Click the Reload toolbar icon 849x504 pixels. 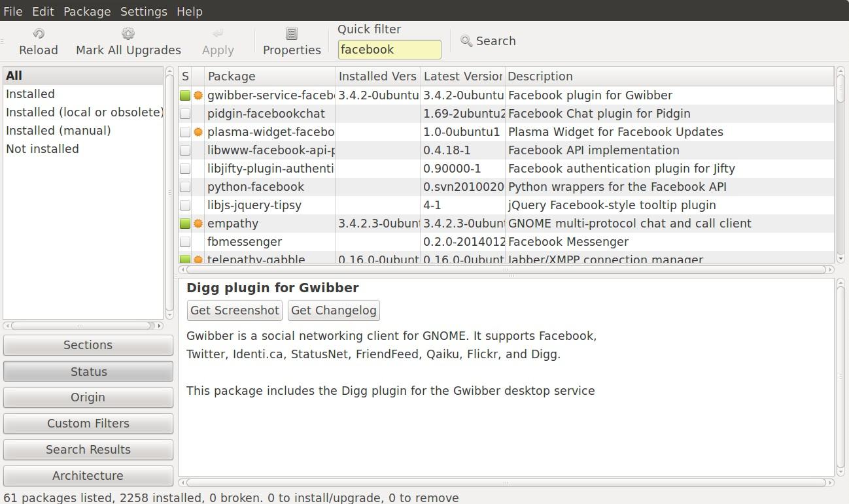pyautogui.click(x=38, y=33)
